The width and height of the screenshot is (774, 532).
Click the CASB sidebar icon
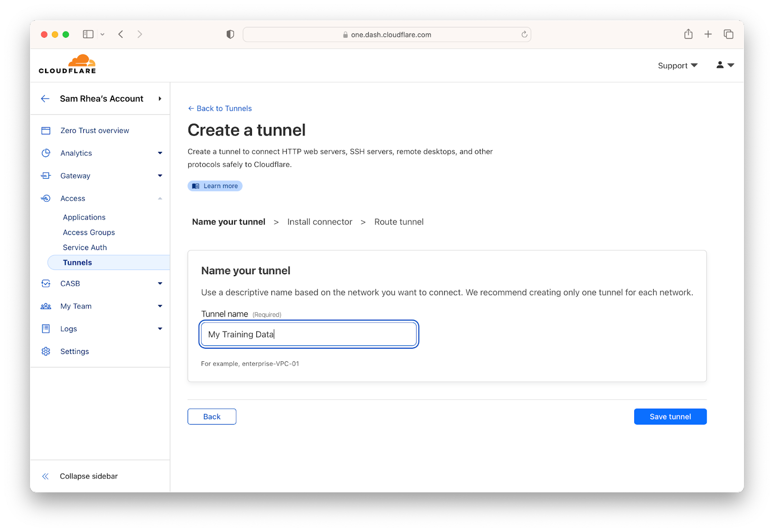(x=46, y=283)
